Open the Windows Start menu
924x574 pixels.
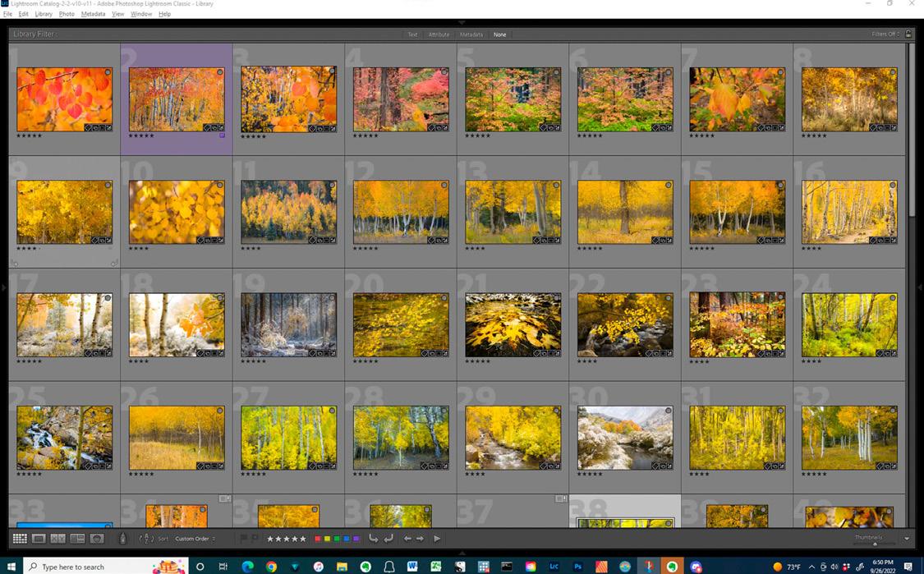pyautogui.click(x=11, y=567)
